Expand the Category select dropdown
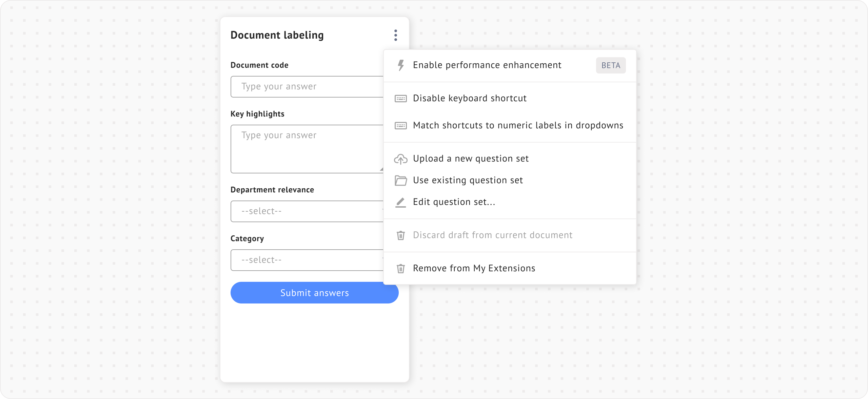The width and height of the screenshot is (868, 399). 307,260
